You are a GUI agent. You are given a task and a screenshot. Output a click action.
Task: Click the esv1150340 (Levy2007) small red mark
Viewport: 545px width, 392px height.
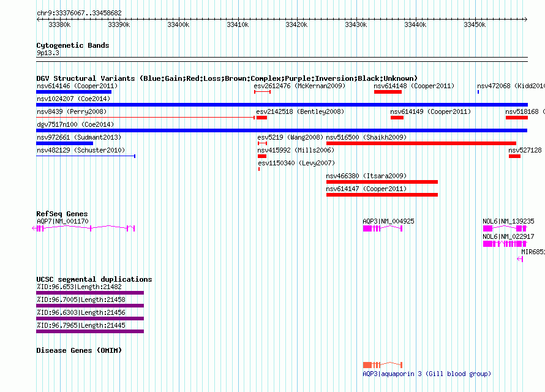259,169
